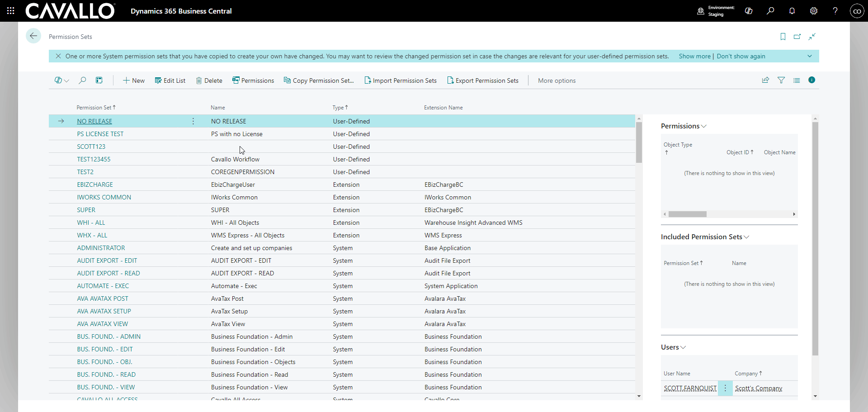Toggle the filter pane icon

click(781, 81)
